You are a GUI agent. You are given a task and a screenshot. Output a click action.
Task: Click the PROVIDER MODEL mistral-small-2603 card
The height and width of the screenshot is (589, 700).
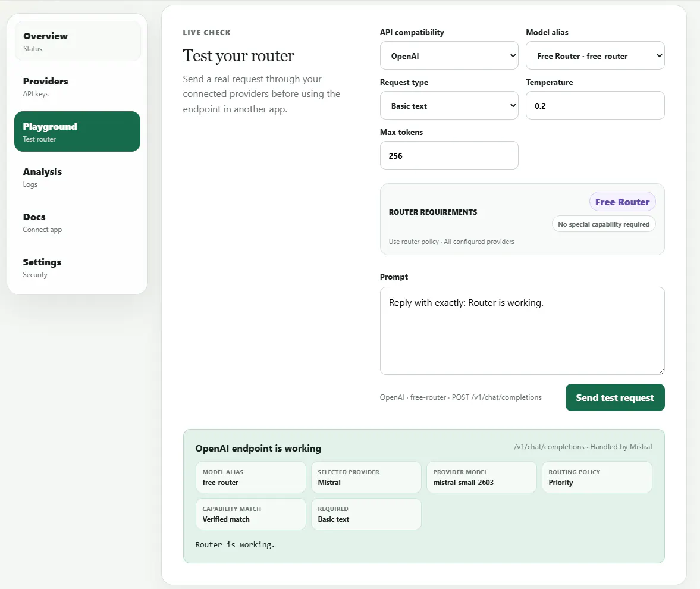tap(482, 477)
